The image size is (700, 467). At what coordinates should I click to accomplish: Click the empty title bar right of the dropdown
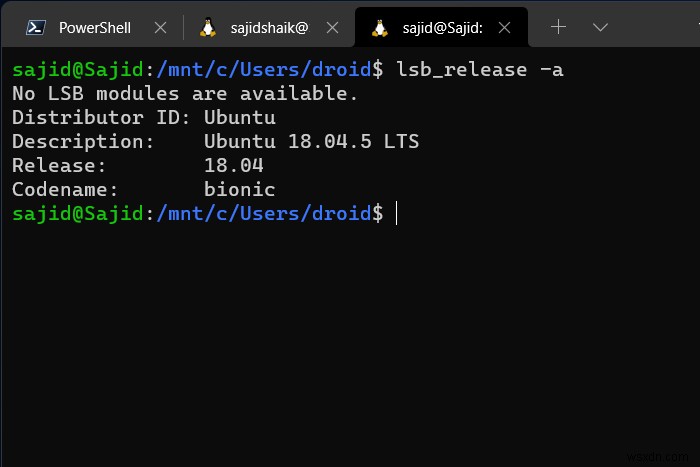(655, 27)
